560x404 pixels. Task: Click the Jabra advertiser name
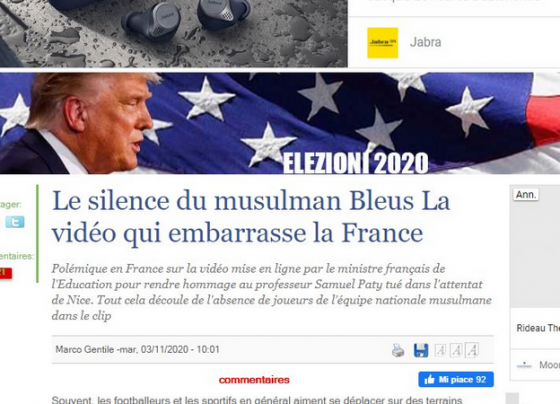pos(425,42)
